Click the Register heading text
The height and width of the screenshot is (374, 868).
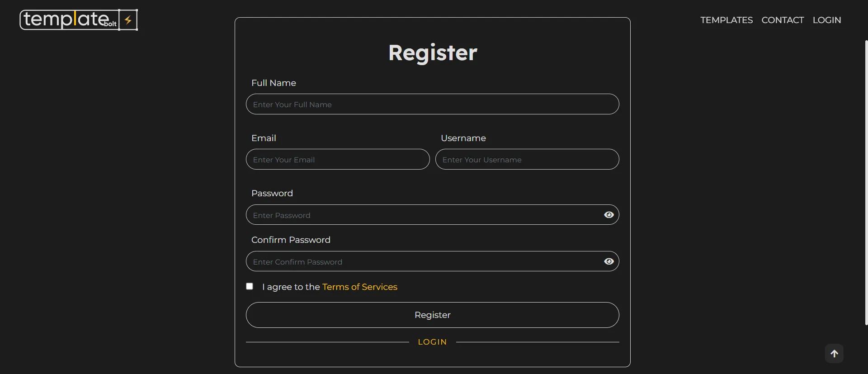point(433,52)
